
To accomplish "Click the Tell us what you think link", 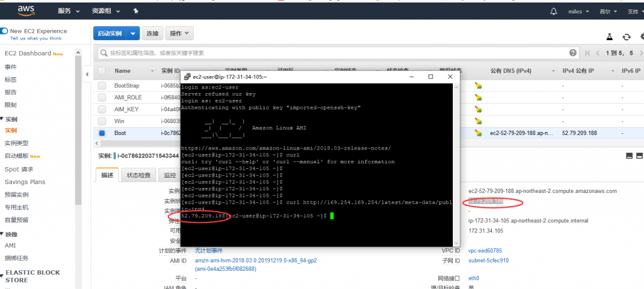I will point(36,38).
